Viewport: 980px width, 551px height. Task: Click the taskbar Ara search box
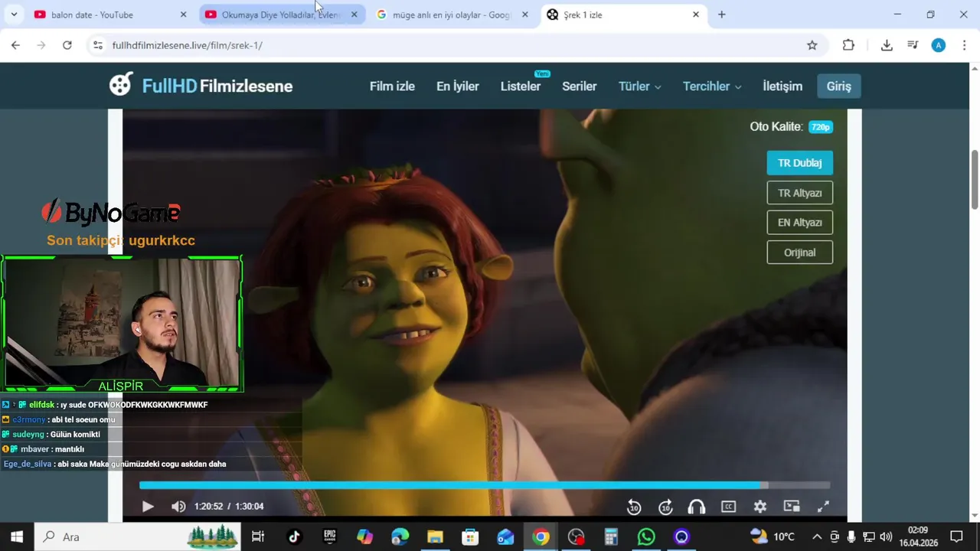pyautogui.click(x=138, y=536)
